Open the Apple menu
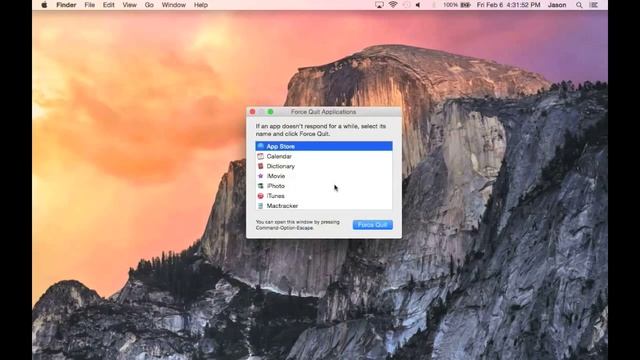Viewport: 640px width, 360px height. point(44,5)
